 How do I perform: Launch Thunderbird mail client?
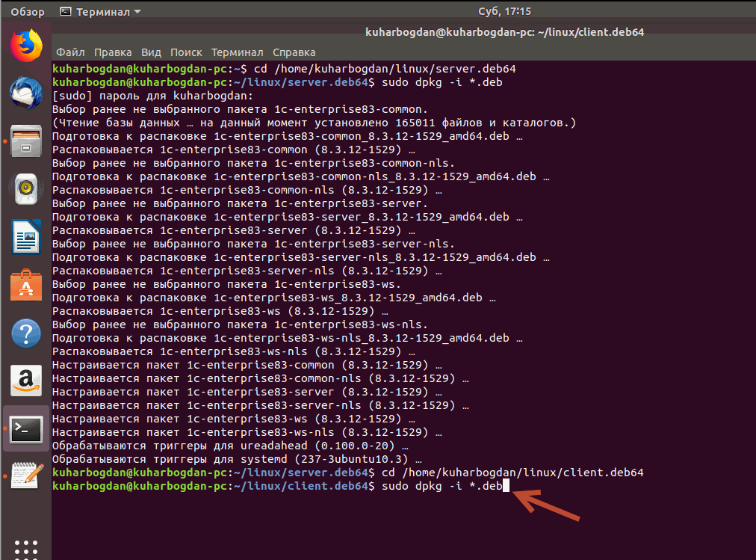pos(25,94)
